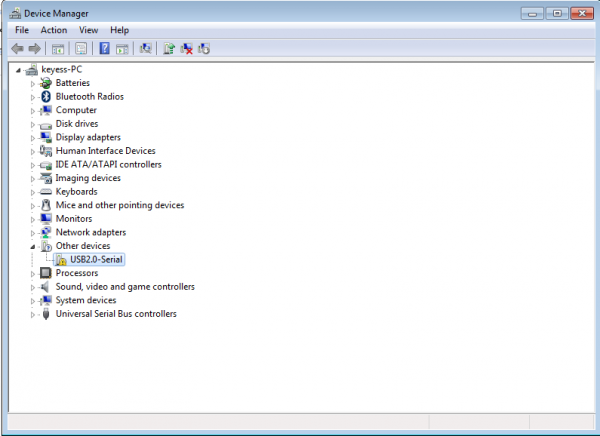
Task: Click the Help question mark toolbar icon
Action: point(104,48)
